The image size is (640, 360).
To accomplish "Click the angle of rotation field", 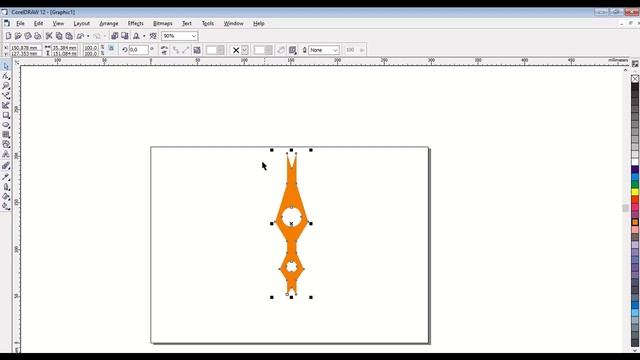I will 138,50.
